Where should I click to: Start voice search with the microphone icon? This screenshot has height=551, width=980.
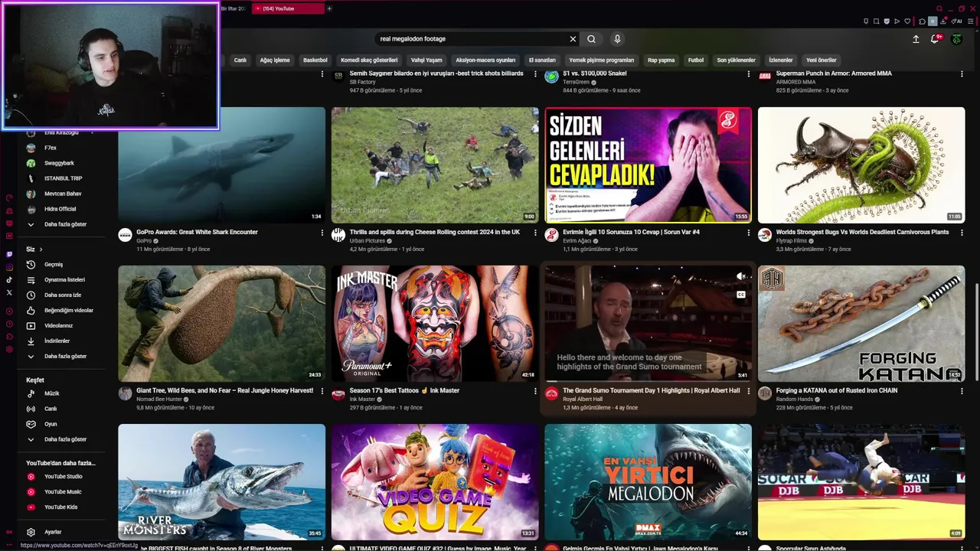(x=617, y=39)
